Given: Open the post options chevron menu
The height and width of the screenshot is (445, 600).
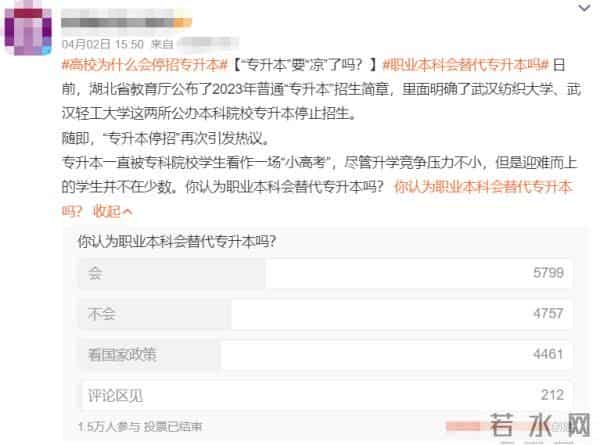Looking at the screenshot, I should 584,8.
